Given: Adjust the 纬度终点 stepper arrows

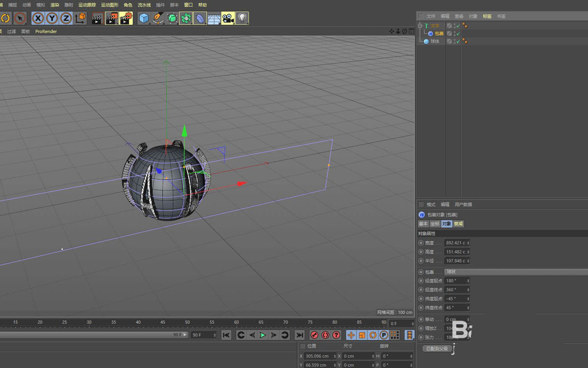Looking at the screenshot, I should 468,307.
